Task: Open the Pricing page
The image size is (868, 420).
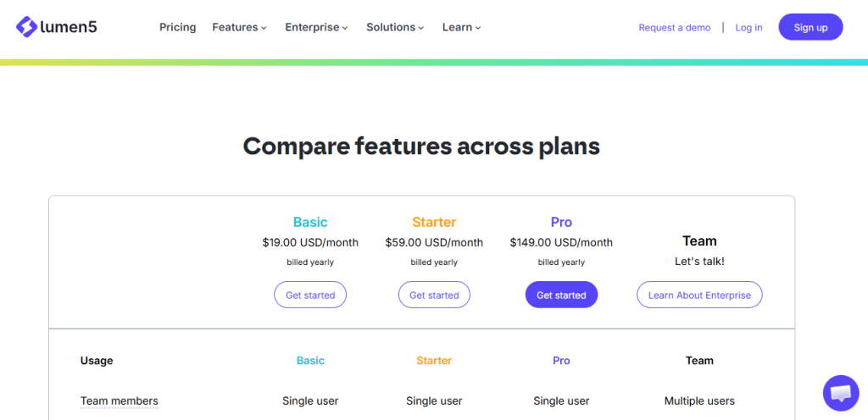Action: point(177,27)
